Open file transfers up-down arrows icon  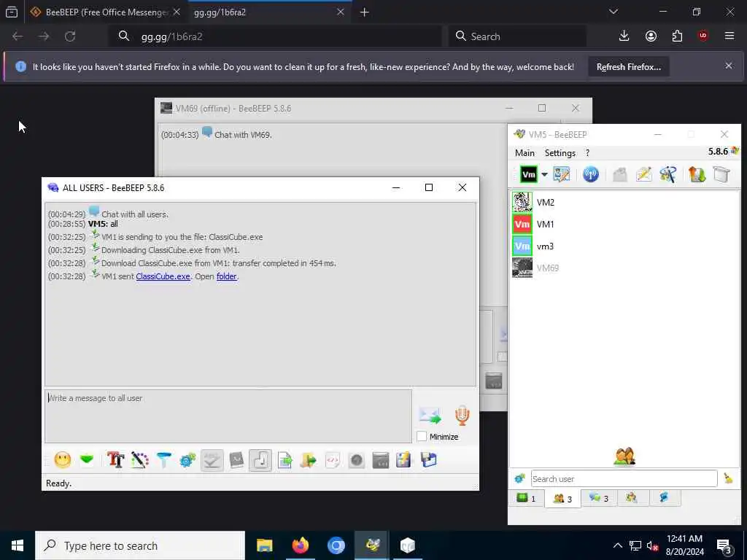coord(697,174)
